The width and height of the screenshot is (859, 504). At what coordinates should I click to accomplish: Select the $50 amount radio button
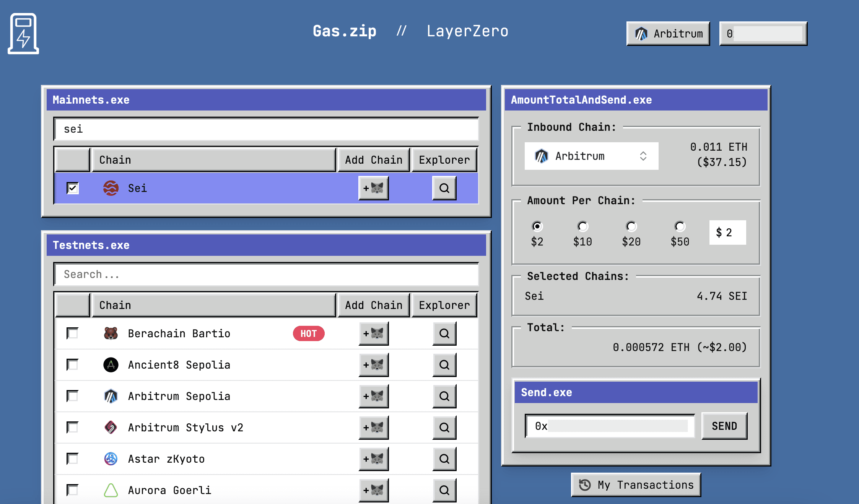680,226
